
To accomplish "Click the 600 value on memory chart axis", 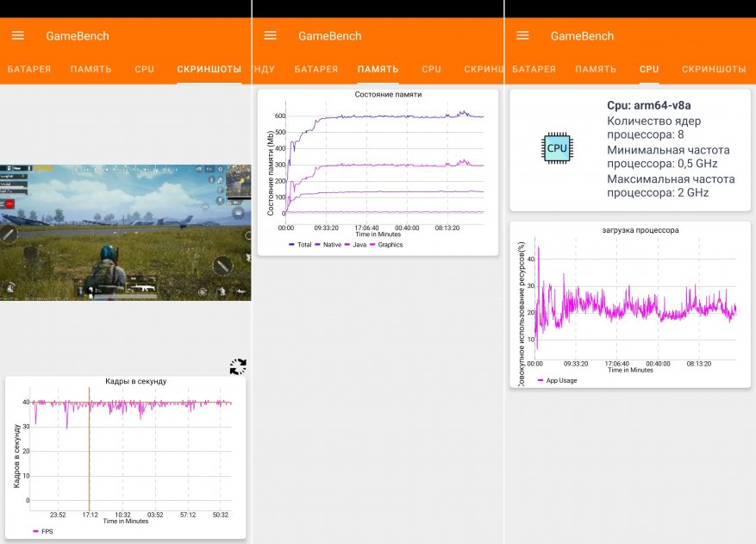I will click(280, 116).
